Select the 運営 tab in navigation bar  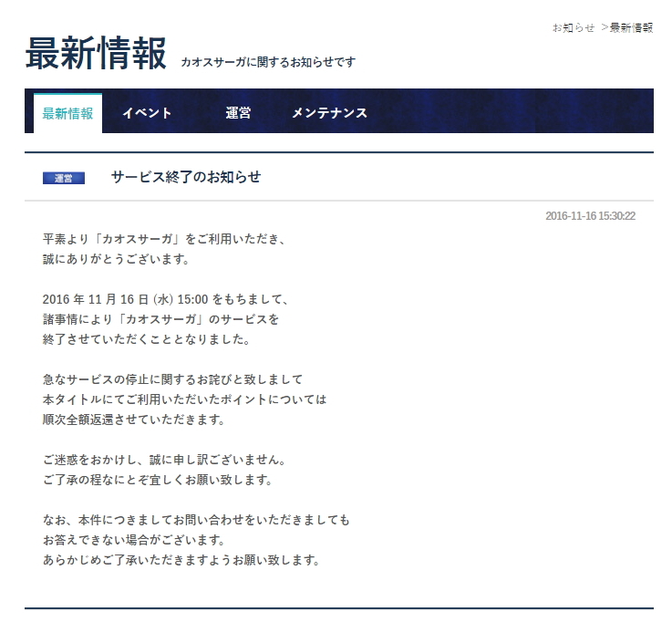click(239, 113)
